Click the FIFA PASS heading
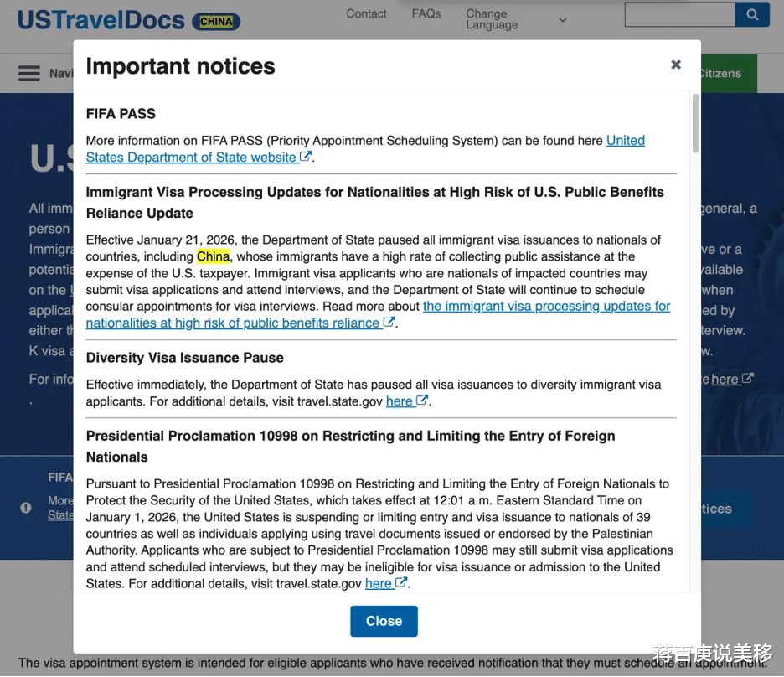Screen dimensions: 784x677 tap(121, 113)
